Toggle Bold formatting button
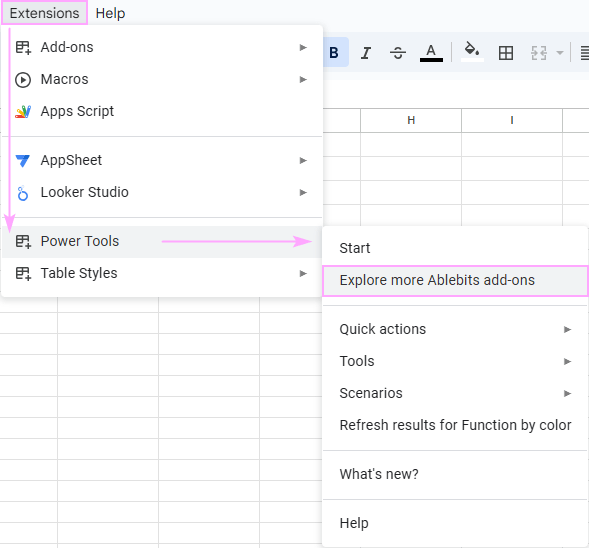 334,53
